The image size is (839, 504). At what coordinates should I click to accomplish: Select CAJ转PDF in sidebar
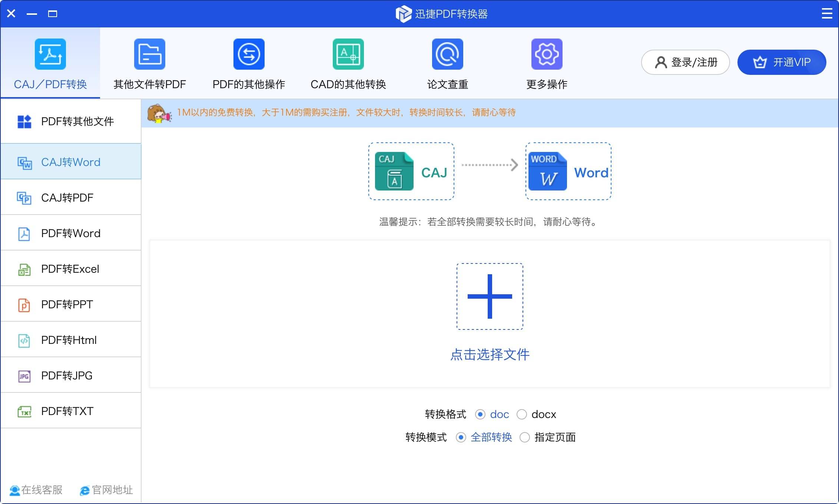pyautogui.click(x=71, y=197)
